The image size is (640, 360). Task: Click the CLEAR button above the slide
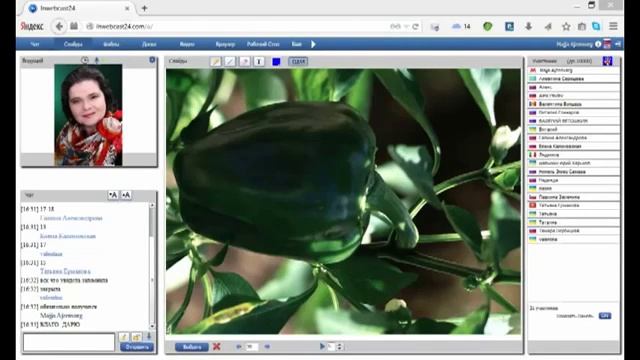coord(298,61)
